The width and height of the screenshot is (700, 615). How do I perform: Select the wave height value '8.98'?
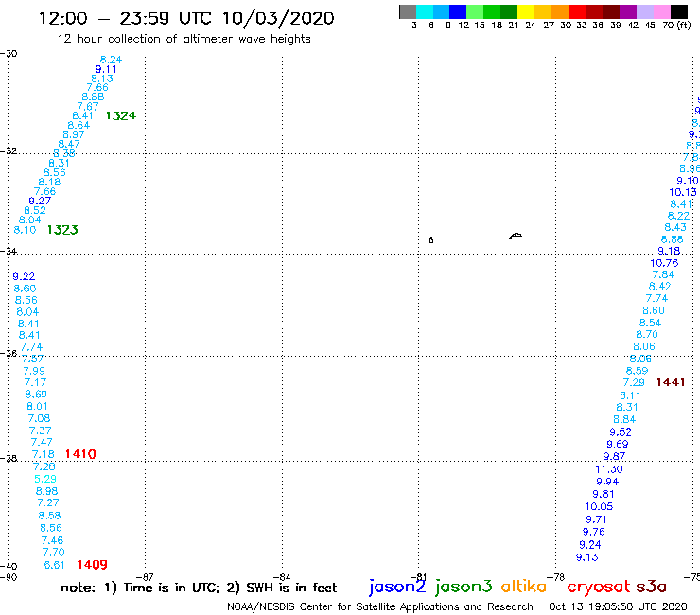click(x=46, y=491)
